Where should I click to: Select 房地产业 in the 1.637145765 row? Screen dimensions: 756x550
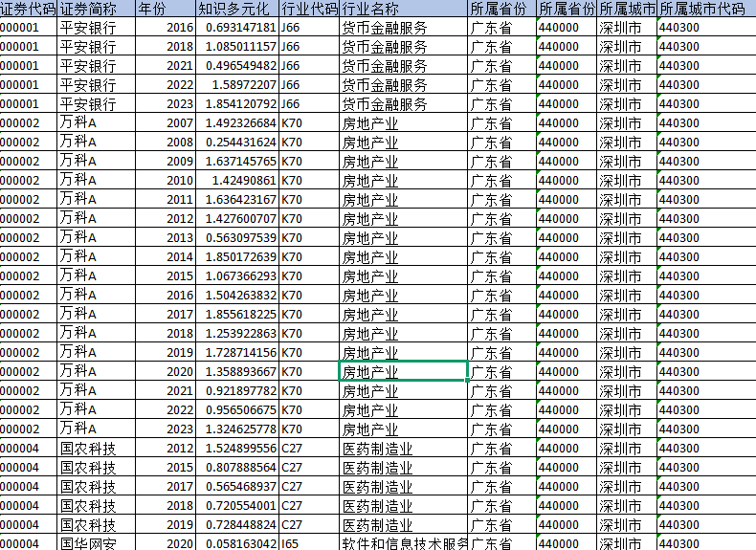pos(404,162)
